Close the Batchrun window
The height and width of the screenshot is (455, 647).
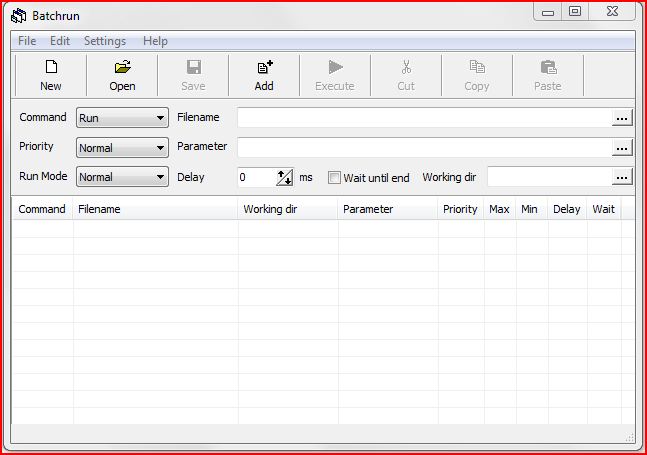tap(612, 11)
